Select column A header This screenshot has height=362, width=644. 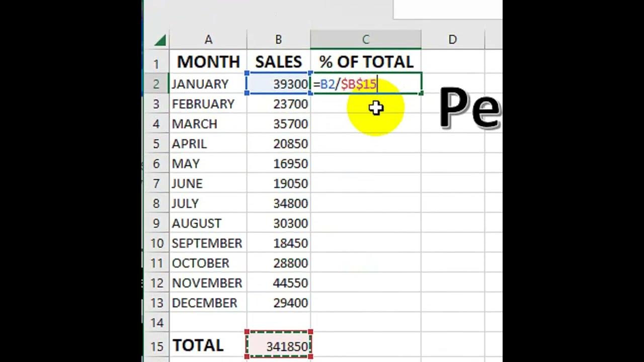click(x=208, y=40)
